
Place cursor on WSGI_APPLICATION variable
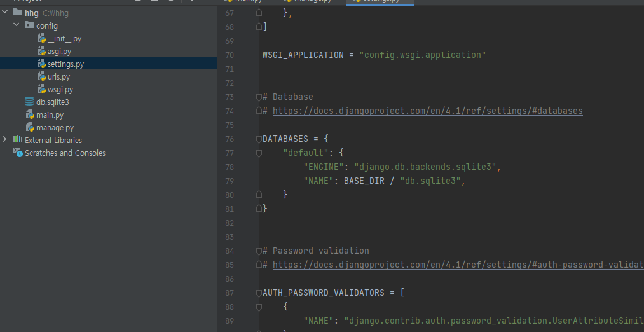click(303, 55)
